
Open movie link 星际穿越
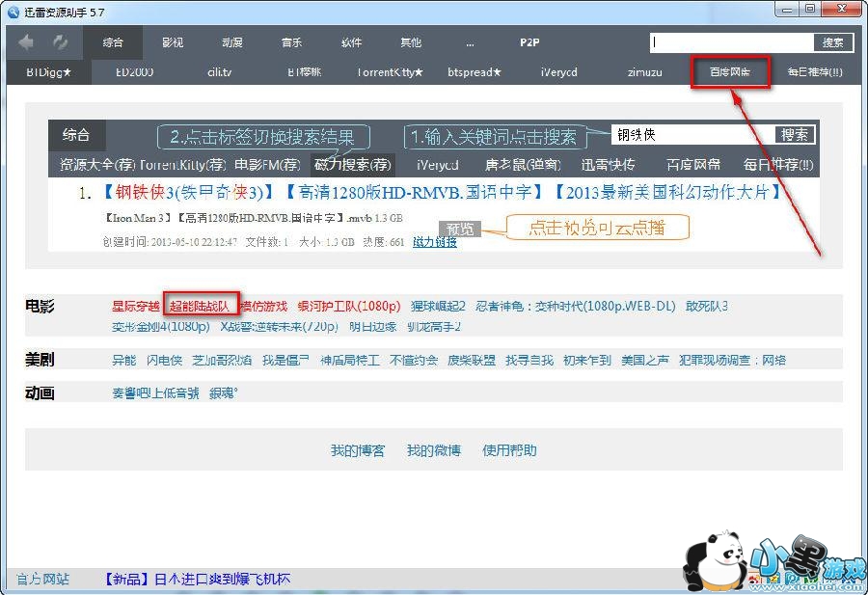tap(136, 306)
